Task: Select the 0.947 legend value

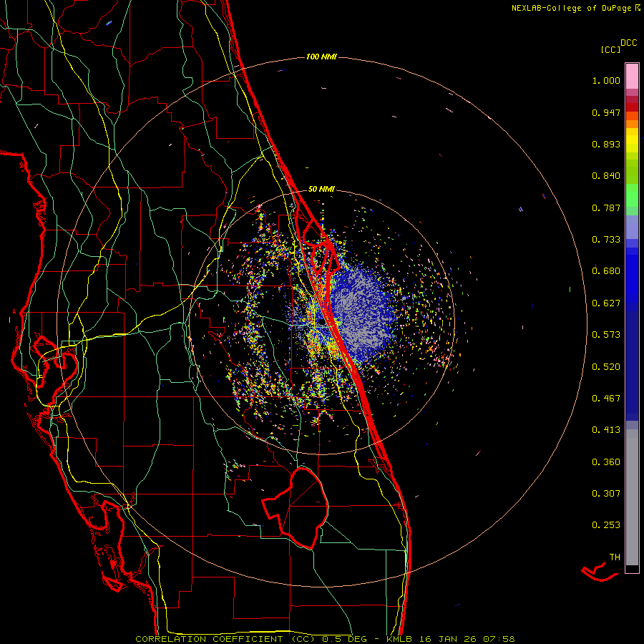Action: pyautogui.click(x=606, y=112)
